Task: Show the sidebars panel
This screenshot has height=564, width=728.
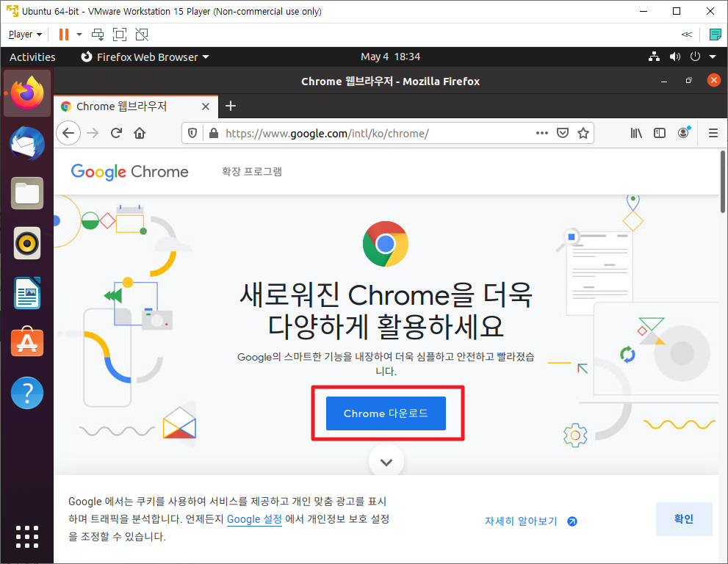Action: tap(659, 133)
